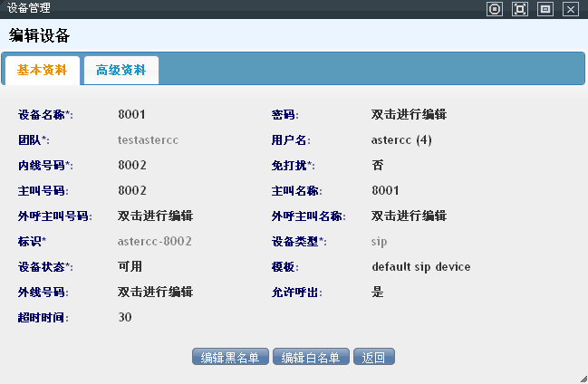Image resolution: width=588 pixels, height=384 pixels.
Task: Open the 设备状态 value 可用
Action: click(130, 267)
